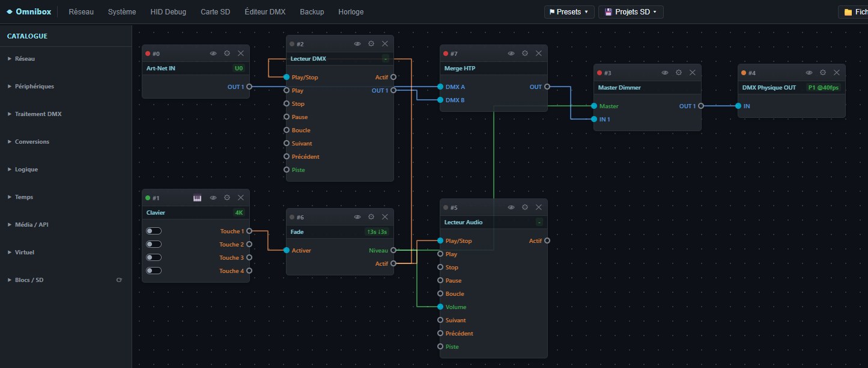
Task: Expand the Média / API catalogue category
Action: tap(65, 225)
